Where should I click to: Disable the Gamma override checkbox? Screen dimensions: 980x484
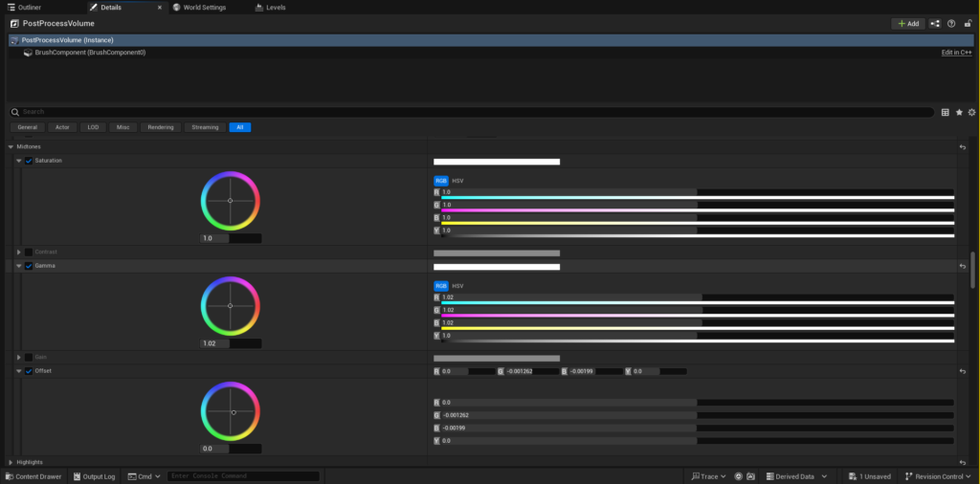[x=29, y=266]
